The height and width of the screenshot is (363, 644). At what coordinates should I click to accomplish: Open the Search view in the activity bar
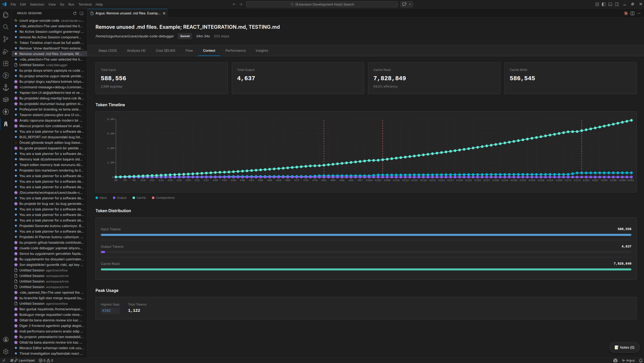tap(6, 27)
